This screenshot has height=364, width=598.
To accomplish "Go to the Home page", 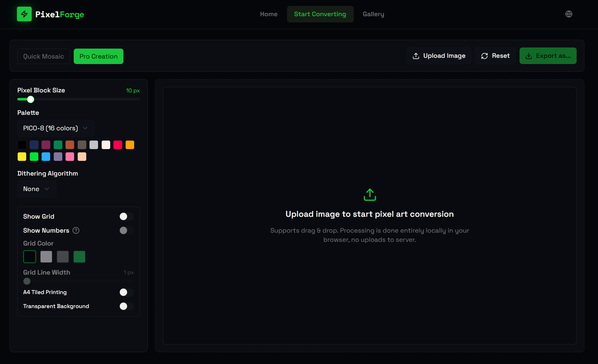I will [x=269, y=14].
